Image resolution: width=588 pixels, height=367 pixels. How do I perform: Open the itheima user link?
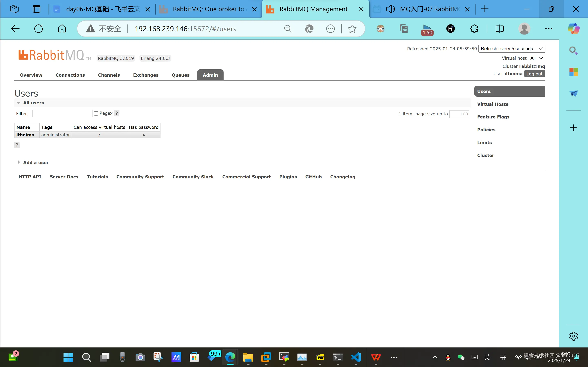[x=25, y=135]
